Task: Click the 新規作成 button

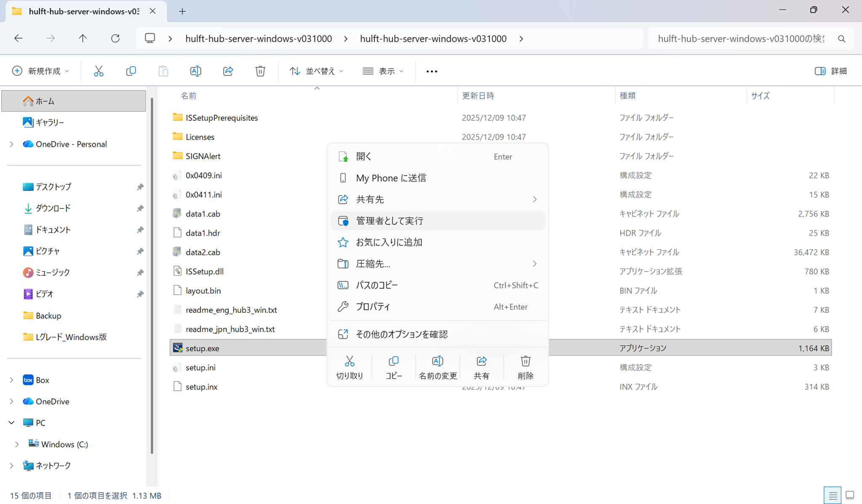Action: pos(40,71)
